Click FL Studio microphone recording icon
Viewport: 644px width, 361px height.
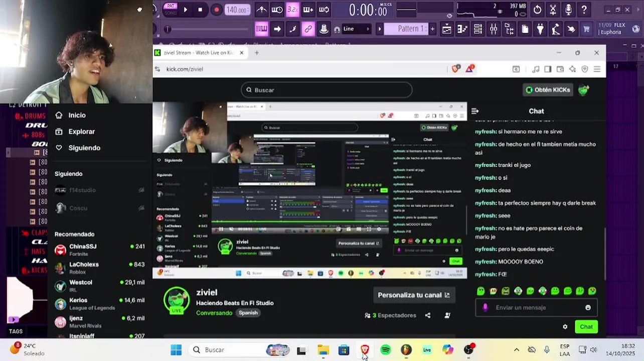point(568,10)
